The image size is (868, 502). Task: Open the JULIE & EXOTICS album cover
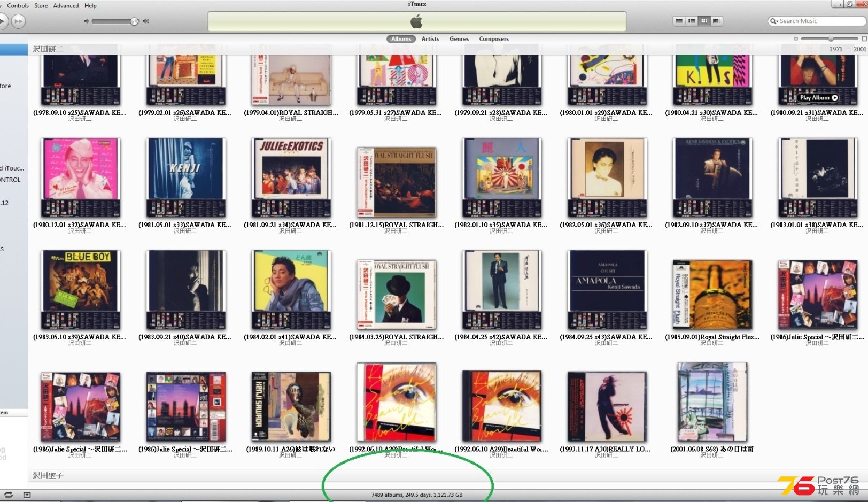291,177
